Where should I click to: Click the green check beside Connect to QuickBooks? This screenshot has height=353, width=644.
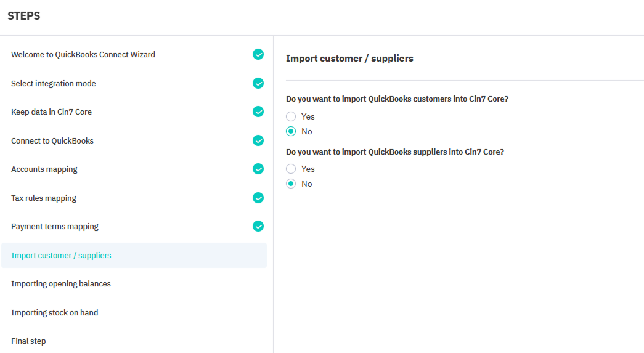(258, 140)
